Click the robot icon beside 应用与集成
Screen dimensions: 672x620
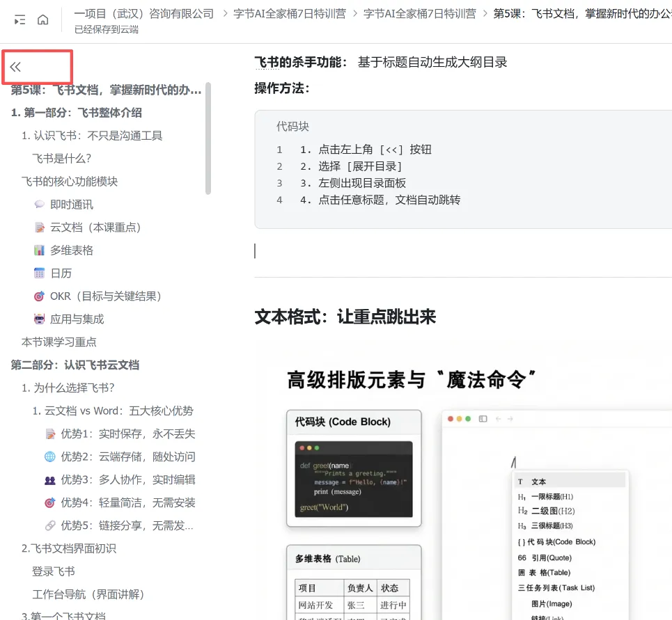(40, 319)
